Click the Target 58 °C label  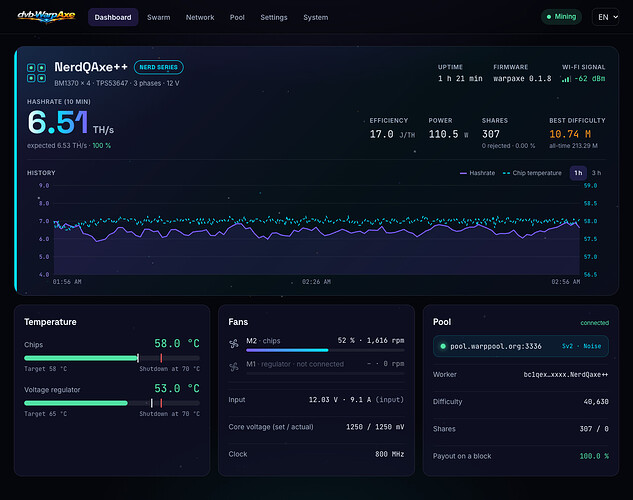click(x=46, y=369)
